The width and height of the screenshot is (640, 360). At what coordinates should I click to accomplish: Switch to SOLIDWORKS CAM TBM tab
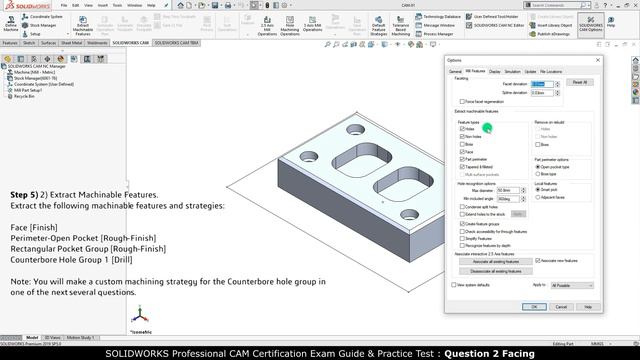(x=176, y=43)
